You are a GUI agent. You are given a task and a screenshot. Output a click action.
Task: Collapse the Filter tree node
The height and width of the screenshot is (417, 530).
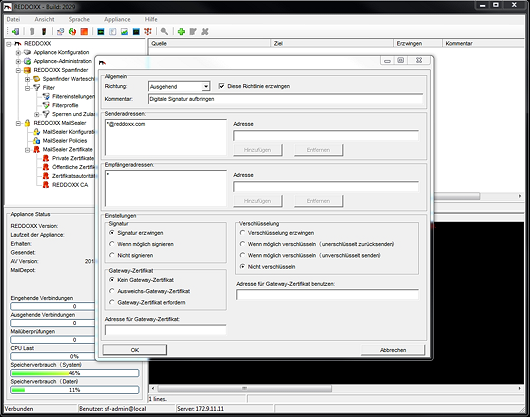pyautogui.click(x=28, y=88)
